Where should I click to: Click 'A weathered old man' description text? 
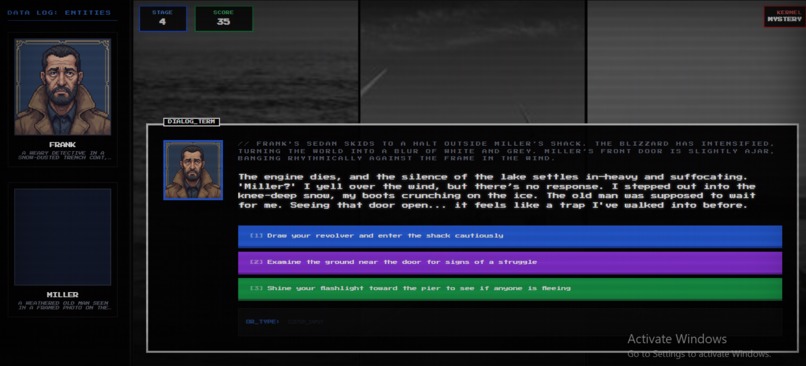(63, 305)
